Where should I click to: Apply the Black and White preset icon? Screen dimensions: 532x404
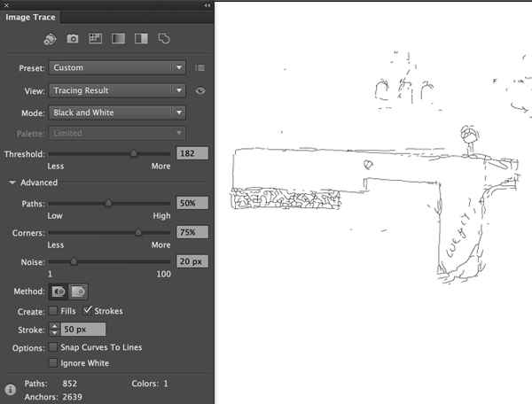141,39
